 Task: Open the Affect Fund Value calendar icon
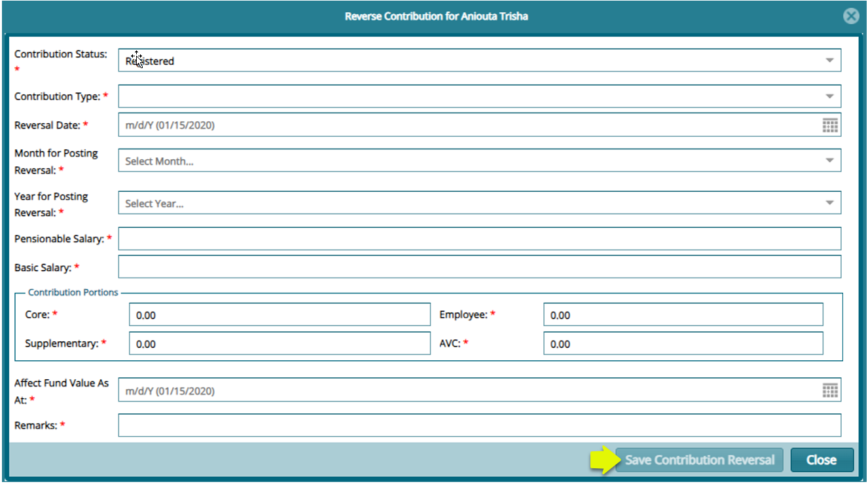[829, 391]
